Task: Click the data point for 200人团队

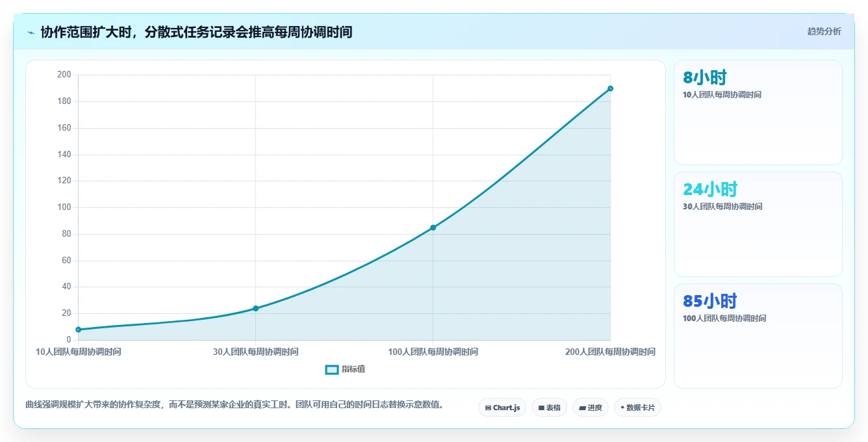Action: tap(611, 88)
